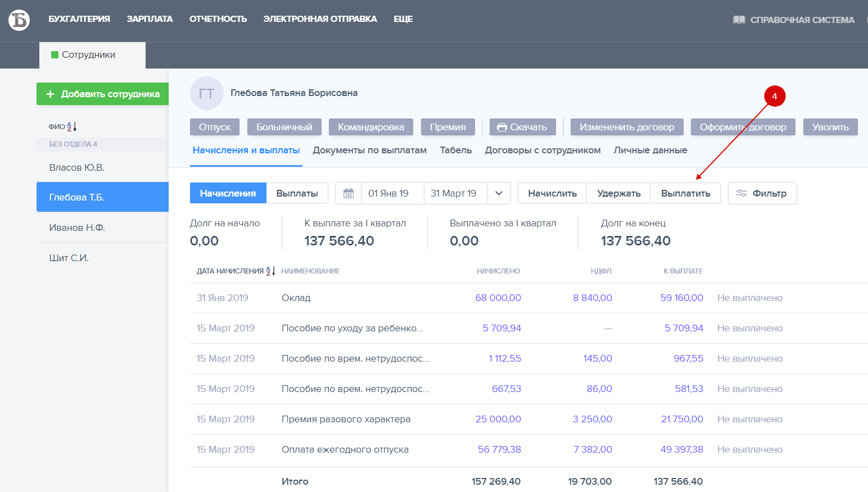The width and height of the screenshot is (868, 492).
Task: Click Оклад accrued amount 68 000,00
Action: [x=498, y=298]
